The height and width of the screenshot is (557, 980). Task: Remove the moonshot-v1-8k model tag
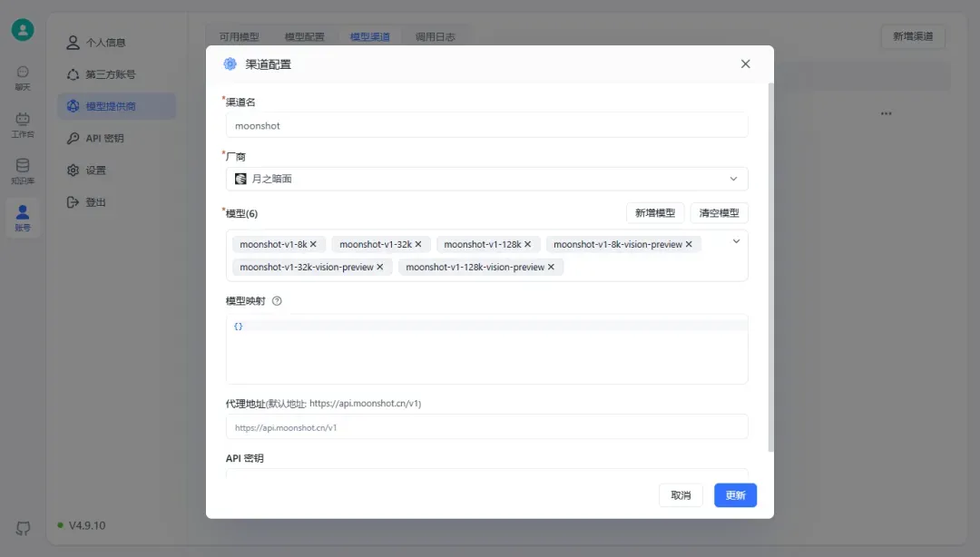[313, 244]
